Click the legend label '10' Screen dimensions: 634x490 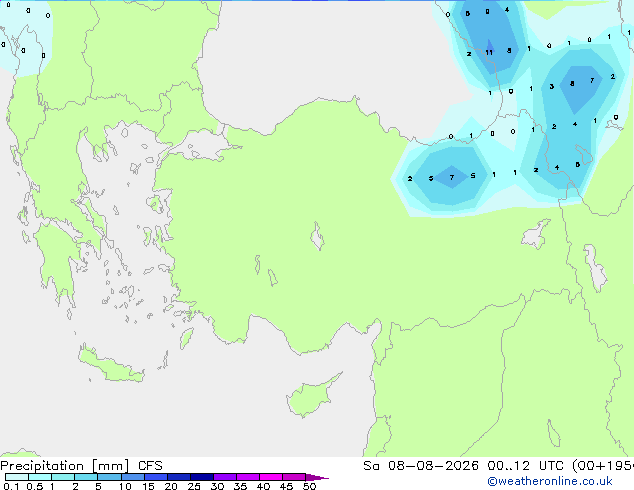[x=125, y=486]
